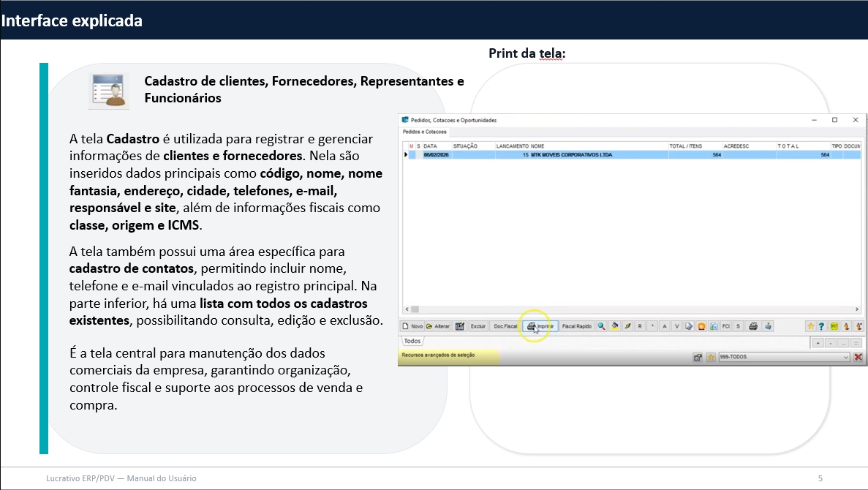Click the magnifier search icon in toolbar
Screen dimensions: 868x490
pos(601,326)
